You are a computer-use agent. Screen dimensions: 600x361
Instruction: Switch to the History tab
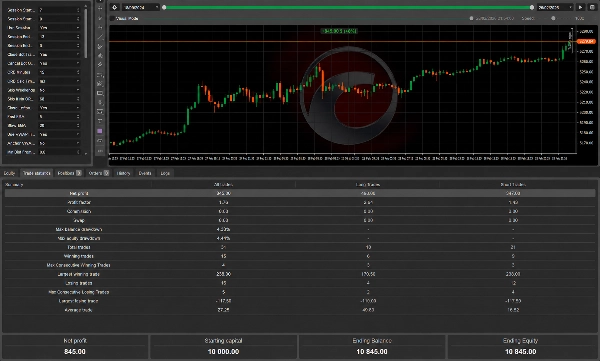pos(123,173)
